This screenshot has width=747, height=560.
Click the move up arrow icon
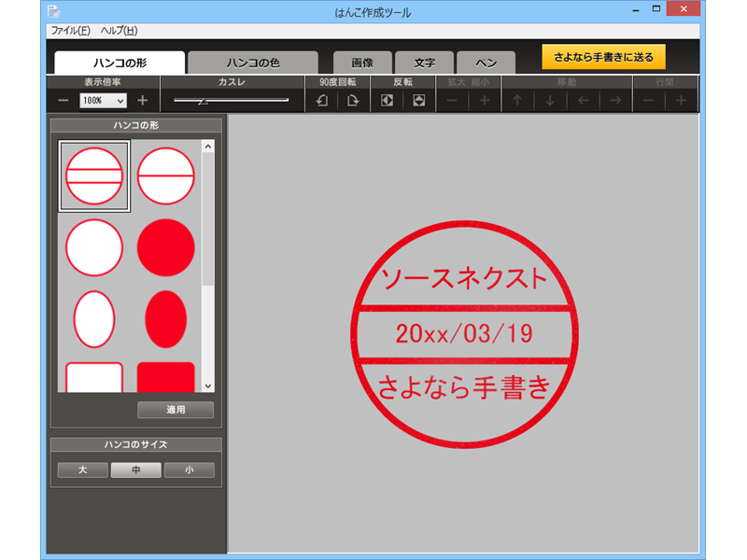pyautogui.click(x=517, y=101)
